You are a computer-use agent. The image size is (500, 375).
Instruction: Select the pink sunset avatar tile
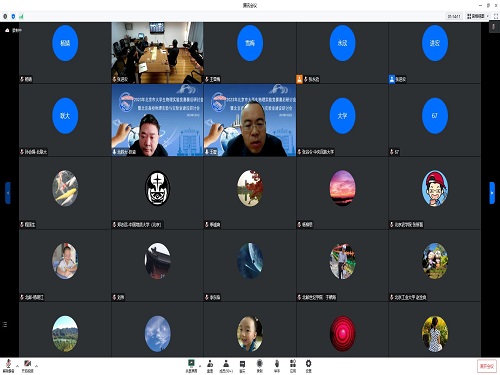tap(342, 193)
